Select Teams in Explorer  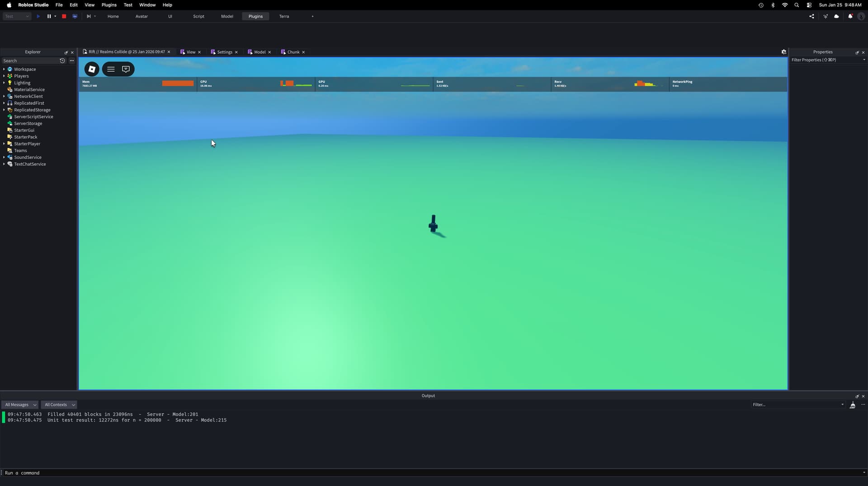coord(20,150)
